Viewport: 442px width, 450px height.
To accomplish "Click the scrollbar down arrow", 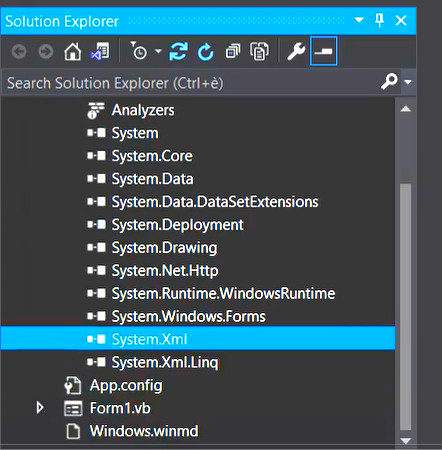I will point(405,441).
